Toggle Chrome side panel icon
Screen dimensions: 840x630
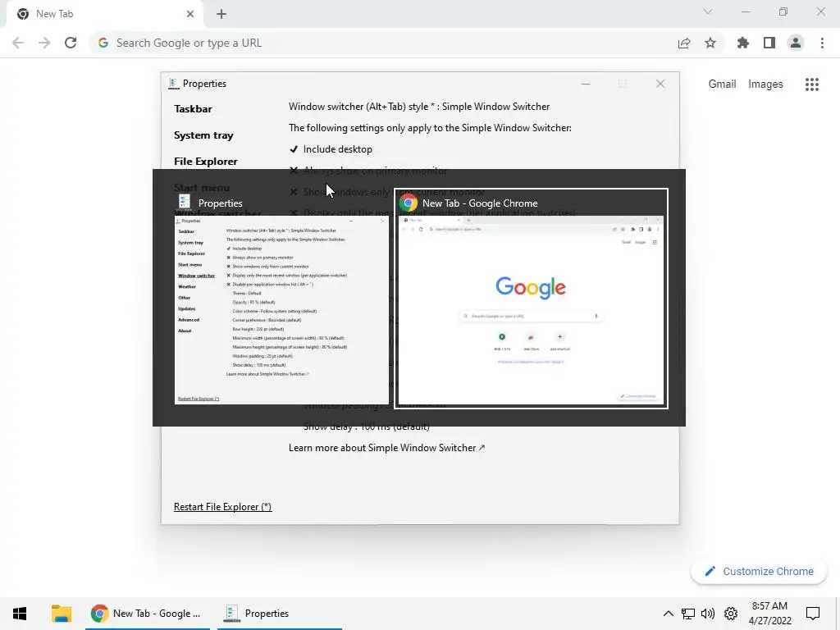click(769, 43)
